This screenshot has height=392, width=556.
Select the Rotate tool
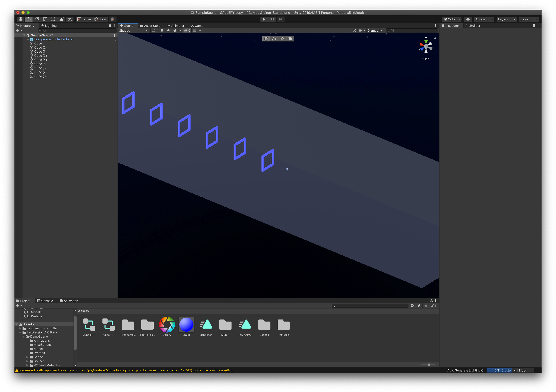click(x=37, y=19)
